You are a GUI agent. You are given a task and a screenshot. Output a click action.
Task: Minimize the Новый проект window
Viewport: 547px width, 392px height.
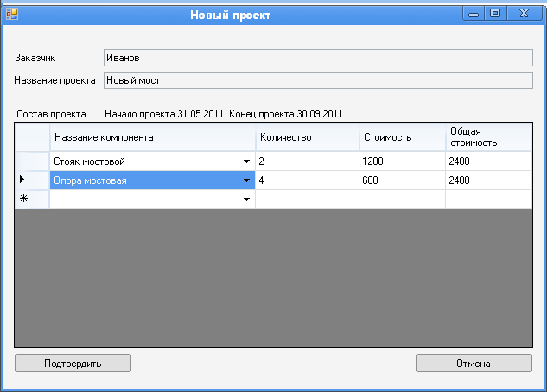[x=474, y=15]
